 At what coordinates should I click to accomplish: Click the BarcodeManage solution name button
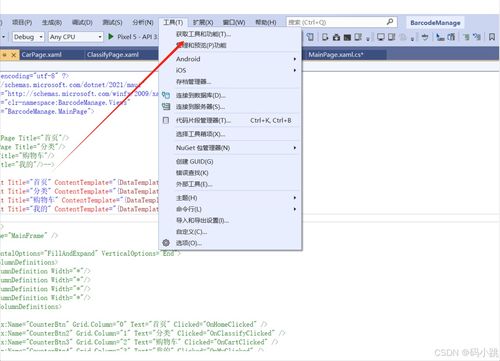pos(435,23)
